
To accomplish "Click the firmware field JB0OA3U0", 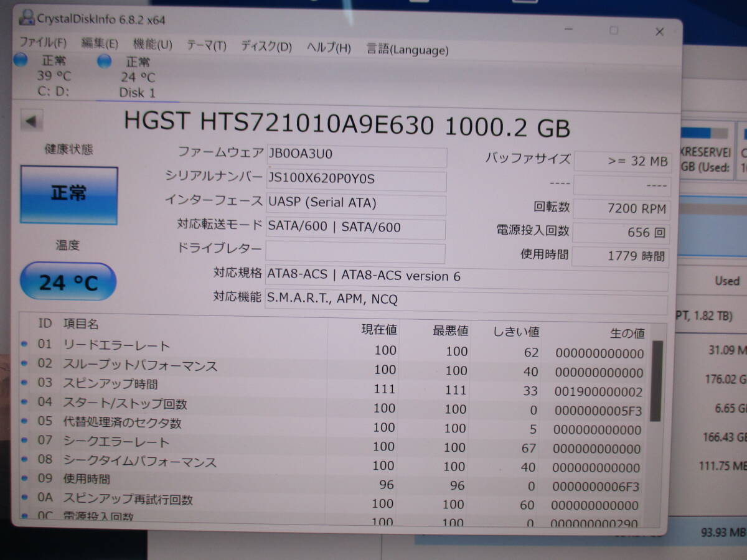I will [x=356, y=156].
